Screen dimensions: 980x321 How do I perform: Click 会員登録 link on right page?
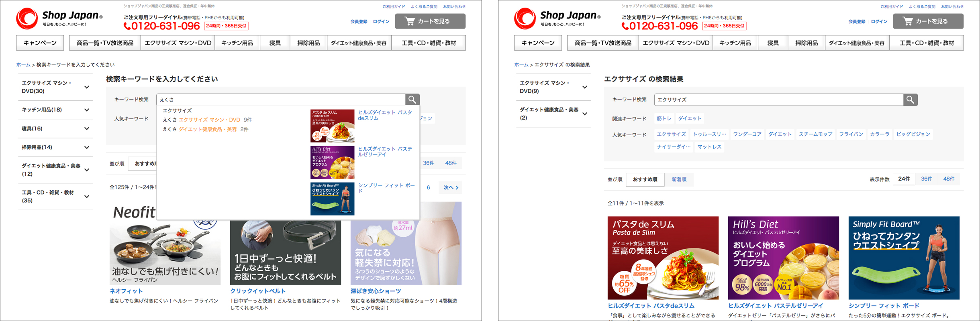[857, 22]
